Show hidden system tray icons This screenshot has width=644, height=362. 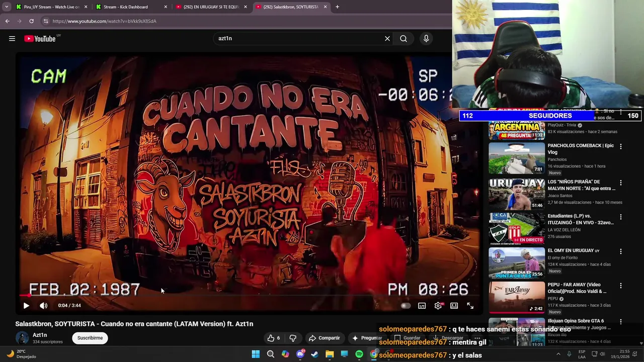pos(558,354)
